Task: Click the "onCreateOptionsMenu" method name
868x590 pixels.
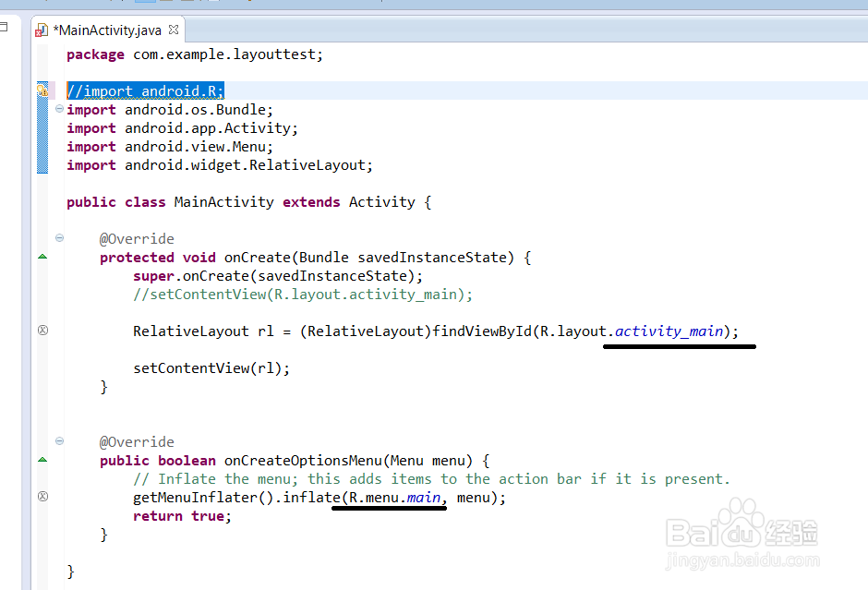Action: coord(303,461)
